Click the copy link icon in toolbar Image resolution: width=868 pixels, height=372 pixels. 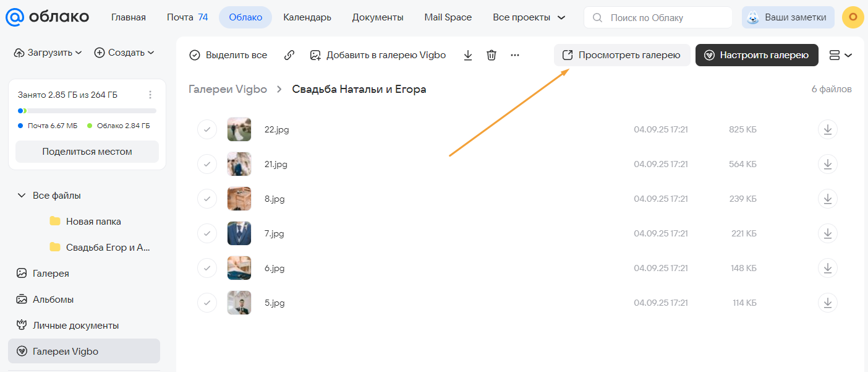click(289, 55)
